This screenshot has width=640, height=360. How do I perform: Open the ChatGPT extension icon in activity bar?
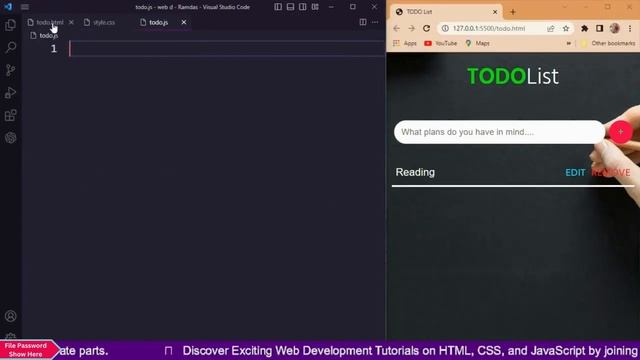pyautogui.click(x=11, y=138)
